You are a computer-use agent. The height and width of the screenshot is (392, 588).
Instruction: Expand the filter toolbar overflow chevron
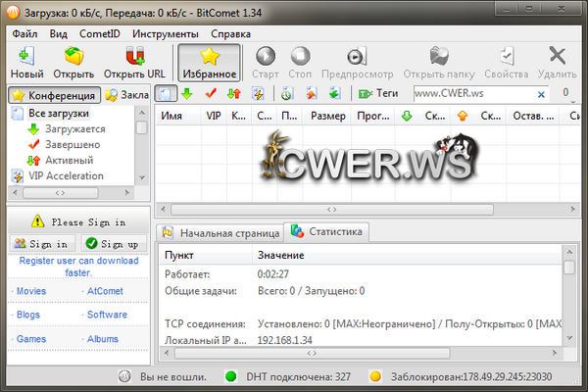pyautogui.click(x=573, y=102)
